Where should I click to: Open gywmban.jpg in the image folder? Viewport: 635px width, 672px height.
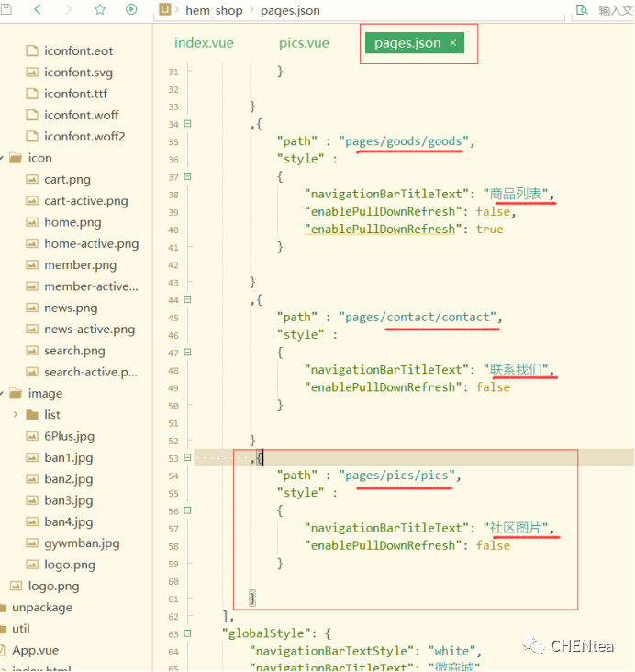coord(82,543)
